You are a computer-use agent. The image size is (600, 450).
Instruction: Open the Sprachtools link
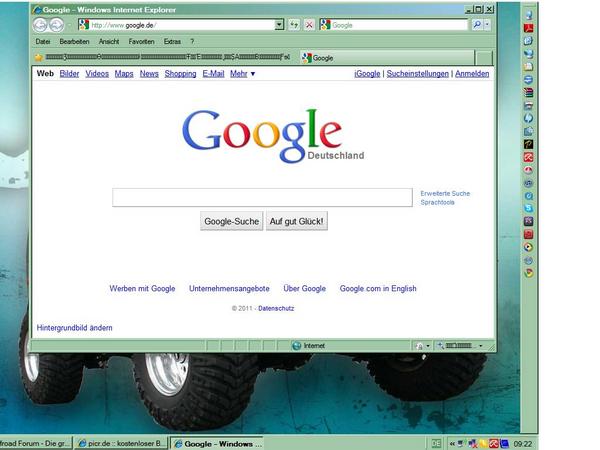(437, 202)
